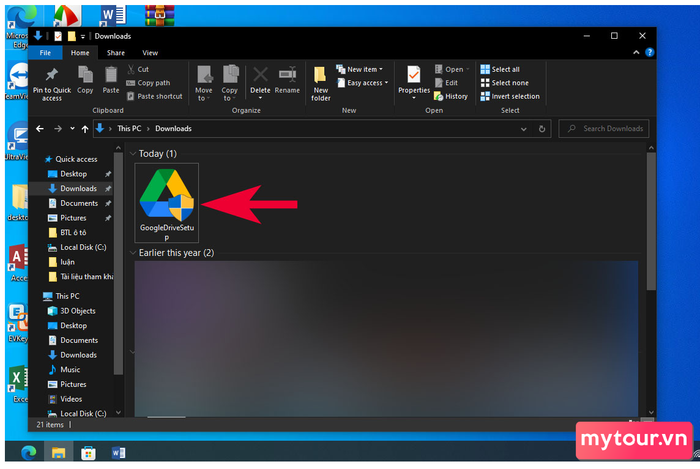Collapse the Today (1) group
This screenshot has height=469, width=700.
pos(133,154)
